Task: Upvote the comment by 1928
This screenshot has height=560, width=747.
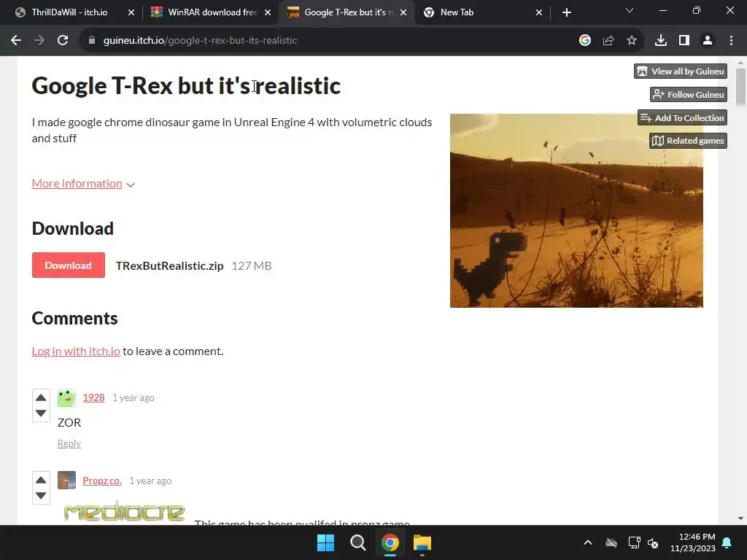Action: point(41,397)
